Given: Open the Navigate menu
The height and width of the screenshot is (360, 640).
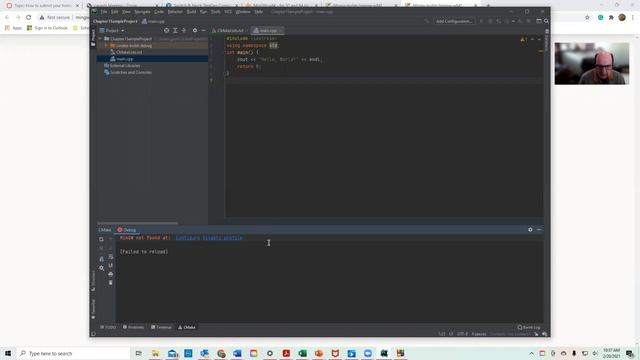Looking at the screenshot, I should (x=142, y=12).
